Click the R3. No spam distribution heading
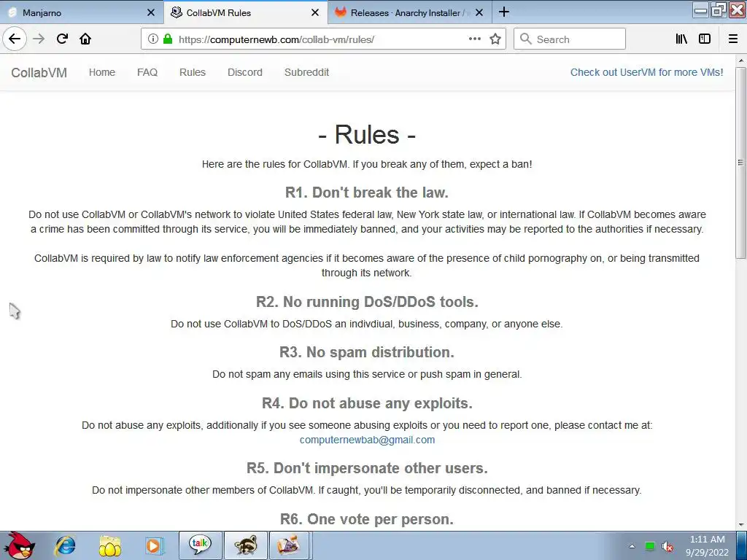Screen dimensions: 747x560 click(367, 352)
